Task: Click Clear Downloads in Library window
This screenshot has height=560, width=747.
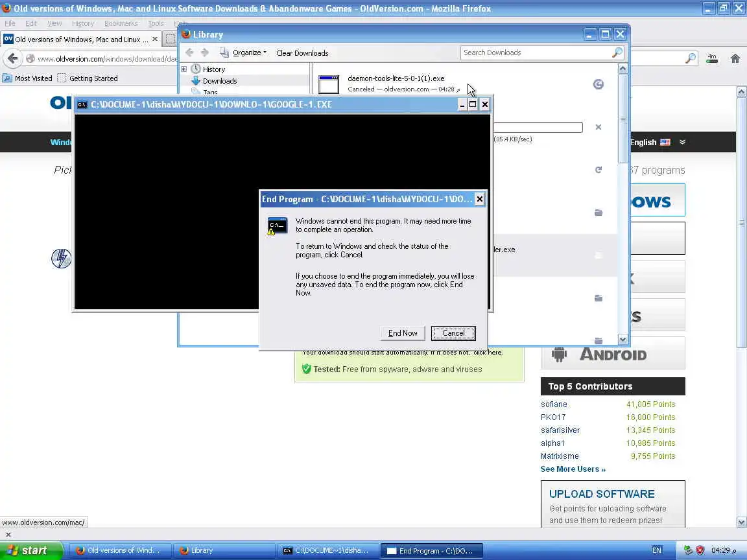Action: coord(302,53)
